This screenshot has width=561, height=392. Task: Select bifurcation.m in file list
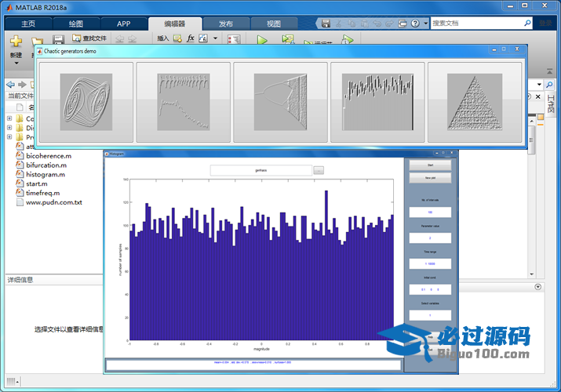pyautogui.click(x=46, y=165)
